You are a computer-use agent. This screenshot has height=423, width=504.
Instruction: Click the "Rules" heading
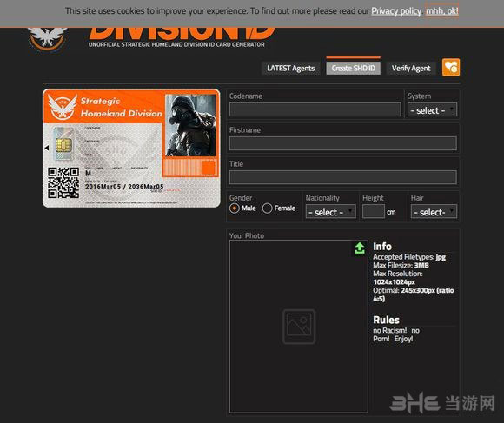[x=386, y=320]
